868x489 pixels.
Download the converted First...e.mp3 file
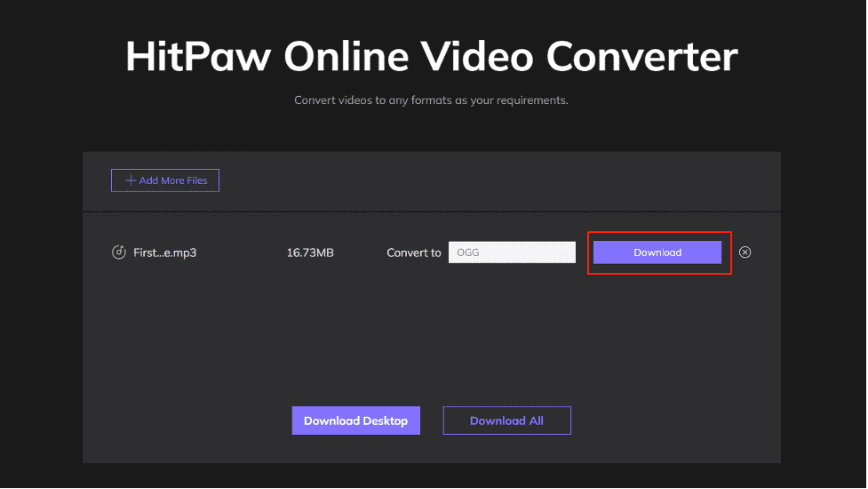tap(657, 253)
